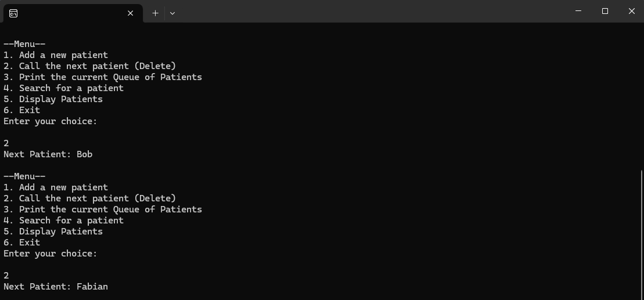Image resolution: width=644 pixels, height=300 pixels.
Task: Click "5. Display Patients" in the upper menu
Action: (x=53, y=99)
